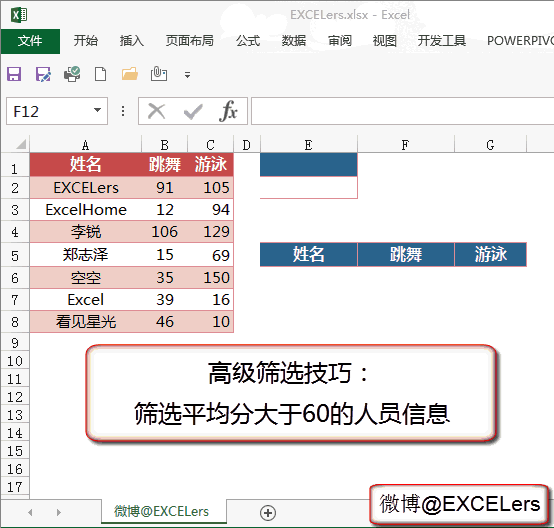
Task: Open the 页面布局 Page Layout tab
Action: 190,41
